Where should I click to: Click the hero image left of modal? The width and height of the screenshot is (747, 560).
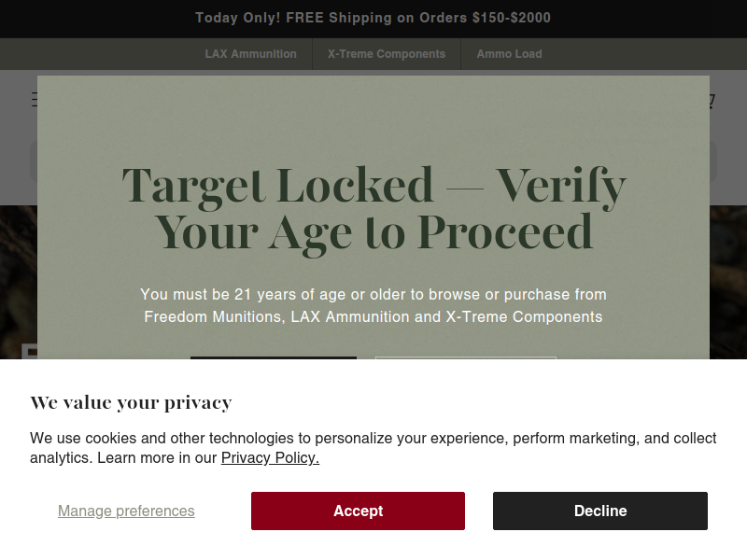pyautogui.click(x=19, y=282)
